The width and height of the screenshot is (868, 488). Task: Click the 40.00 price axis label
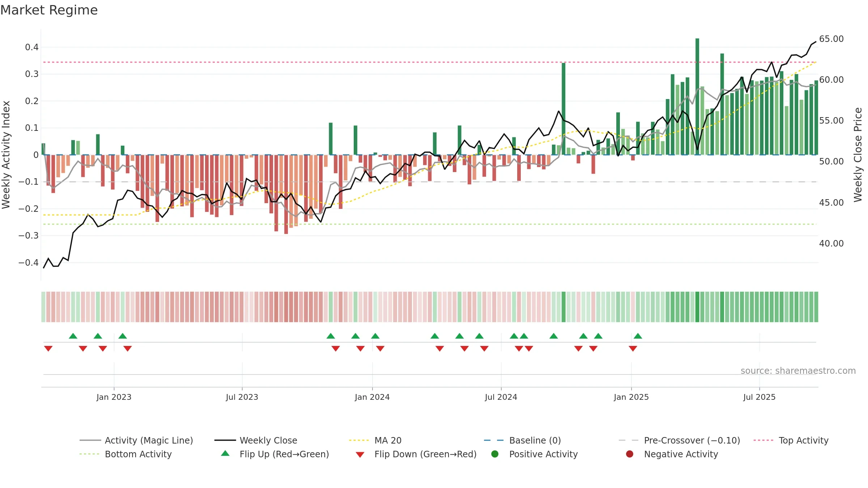click(x=831, y=243)
